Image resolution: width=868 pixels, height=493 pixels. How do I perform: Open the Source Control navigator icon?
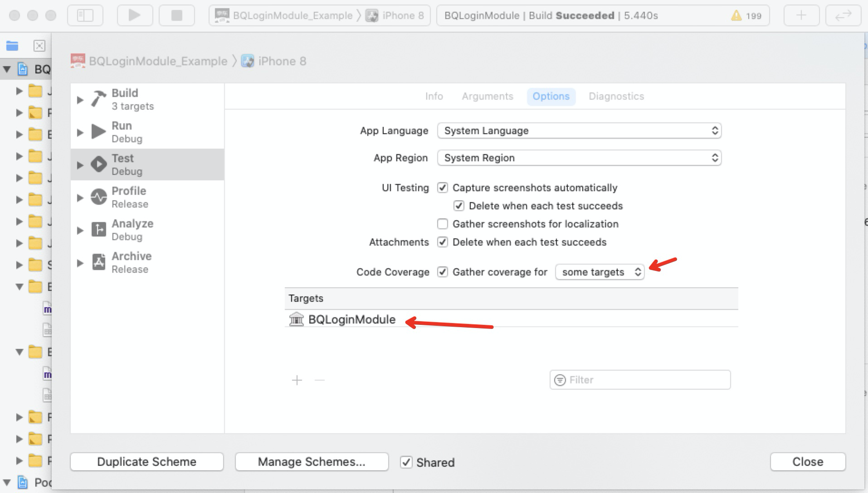[x=39, y=45]
